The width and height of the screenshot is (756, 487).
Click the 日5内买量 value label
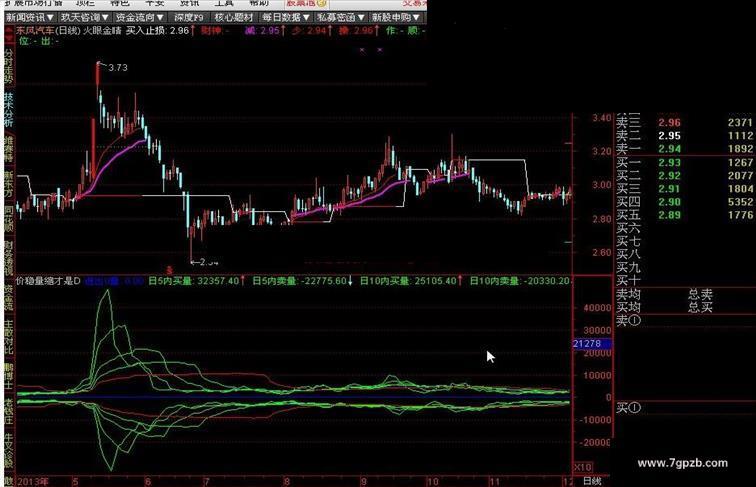click(x=194, y=281)
